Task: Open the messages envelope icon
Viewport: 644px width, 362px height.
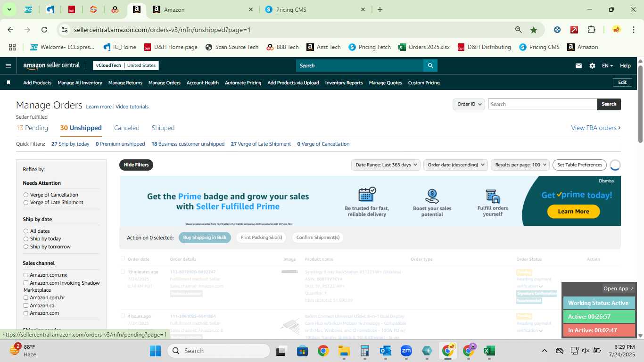Action: [578, 66]
